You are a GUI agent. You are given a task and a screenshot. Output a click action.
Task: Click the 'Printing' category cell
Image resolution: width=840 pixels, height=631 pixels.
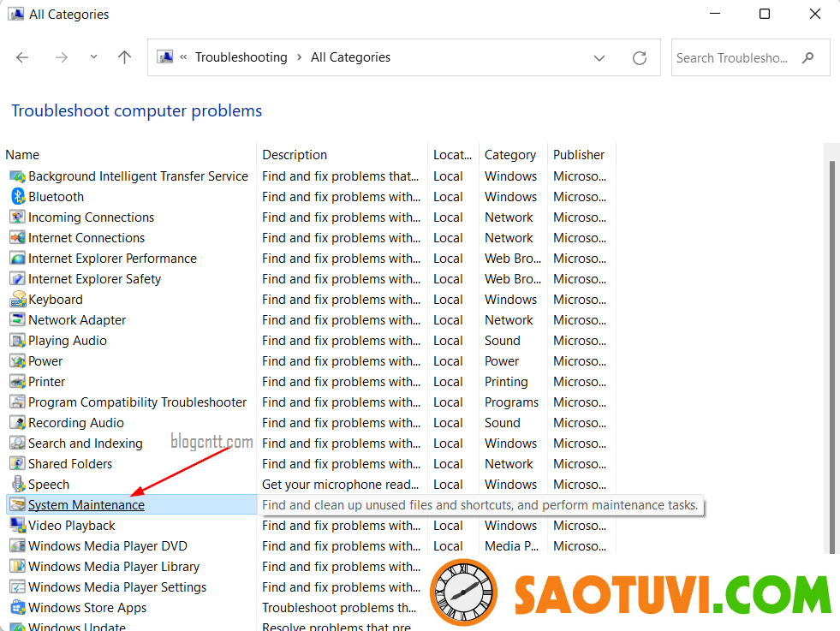506,381
